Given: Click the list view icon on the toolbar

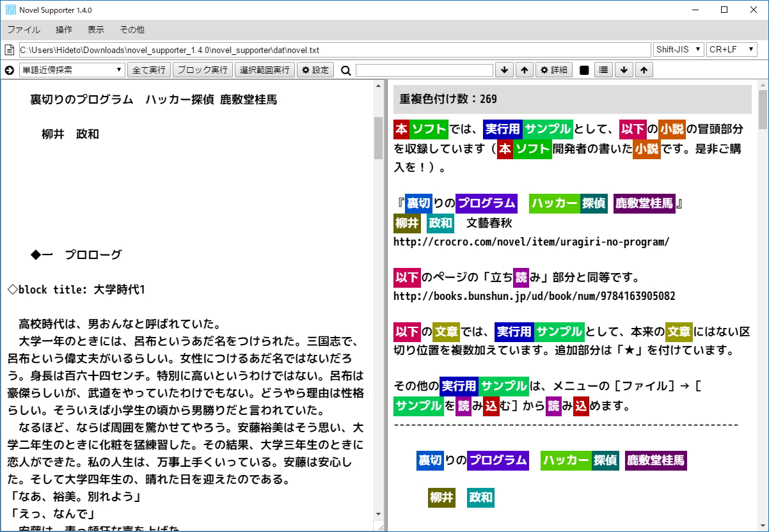Looking at the screenshot, I should 603,70.
